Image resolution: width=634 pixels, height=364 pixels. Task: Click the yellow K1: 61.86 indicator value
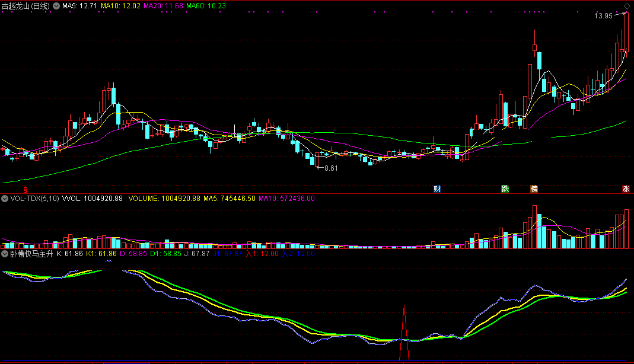click(x=101, y=254)
